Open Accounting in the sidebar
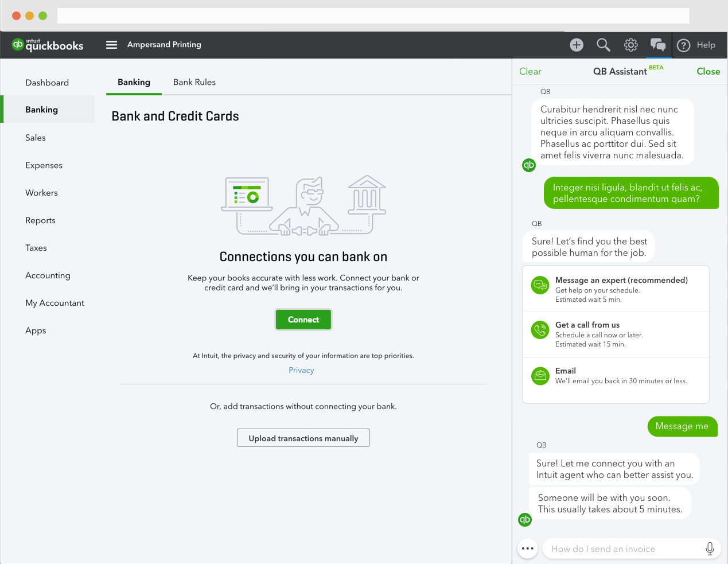The image size is (728, 564). pyautogui.click(x=48, y=275)
